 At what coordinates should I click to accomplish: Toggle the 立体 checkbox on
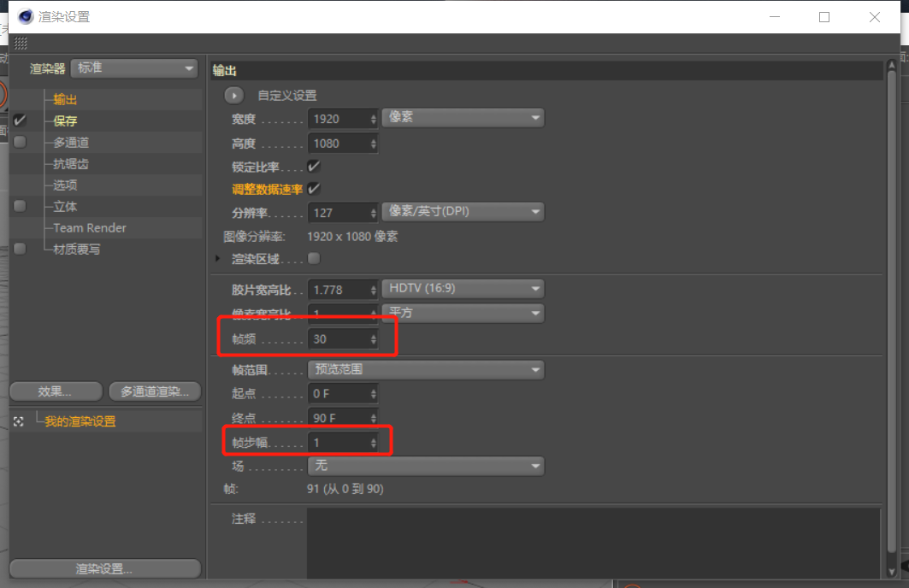tap(19, 205)
